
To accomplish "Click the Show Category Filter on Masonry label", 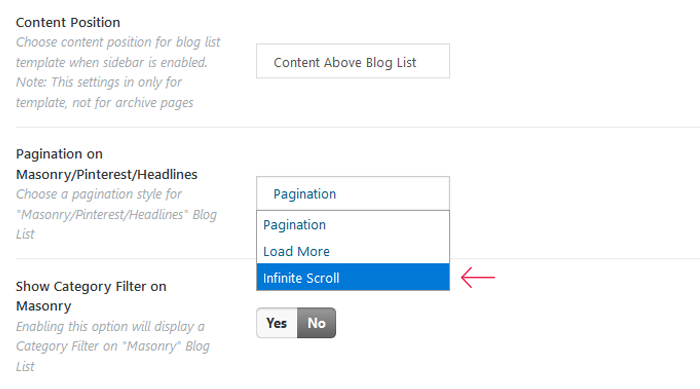I will [91, 296].
